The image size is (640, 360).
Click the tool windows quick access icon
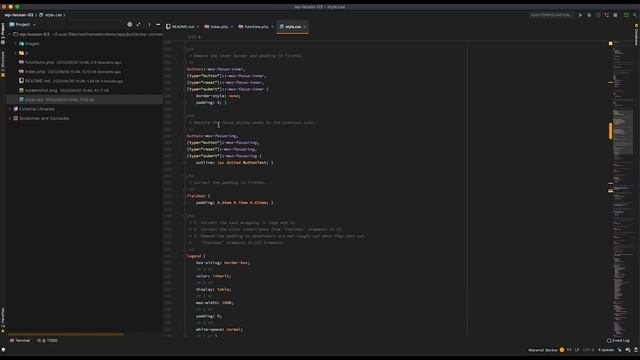(x=3, y=350)
